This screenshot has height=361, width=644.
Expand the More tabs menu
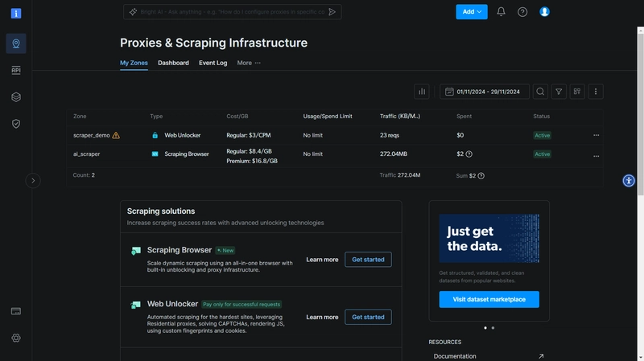[249, 63]
